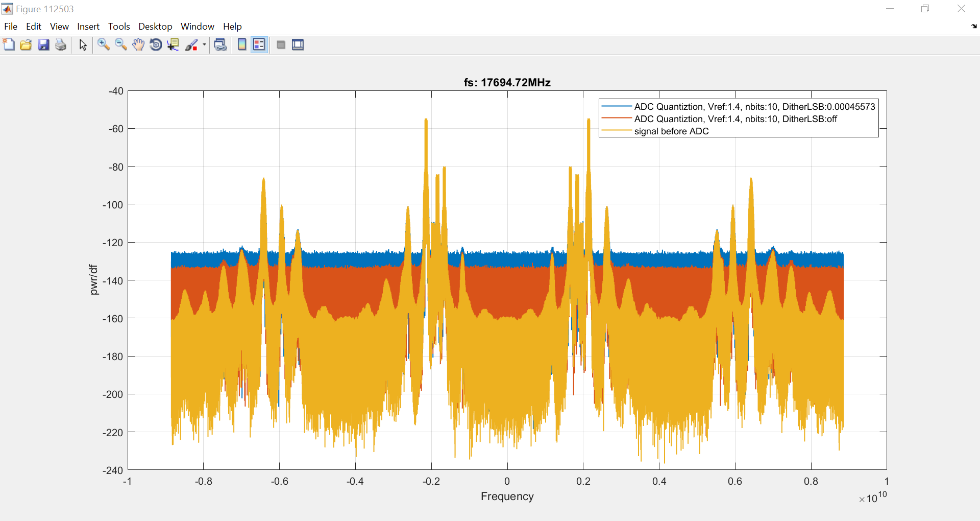
Task: Activate the Zoom Out magnifier tool
Action: pos(121,45)
